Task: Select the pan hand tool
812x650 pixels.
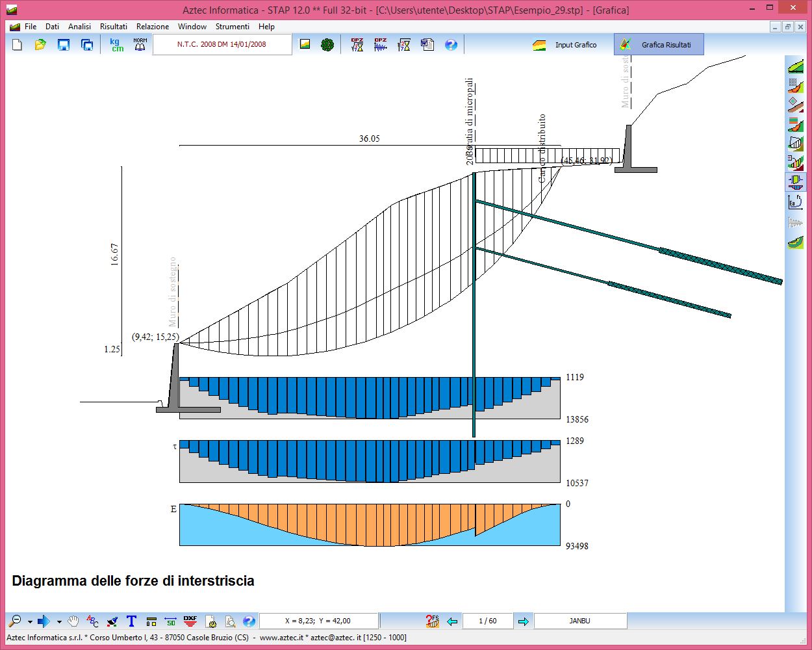Action: coord(73,621)
